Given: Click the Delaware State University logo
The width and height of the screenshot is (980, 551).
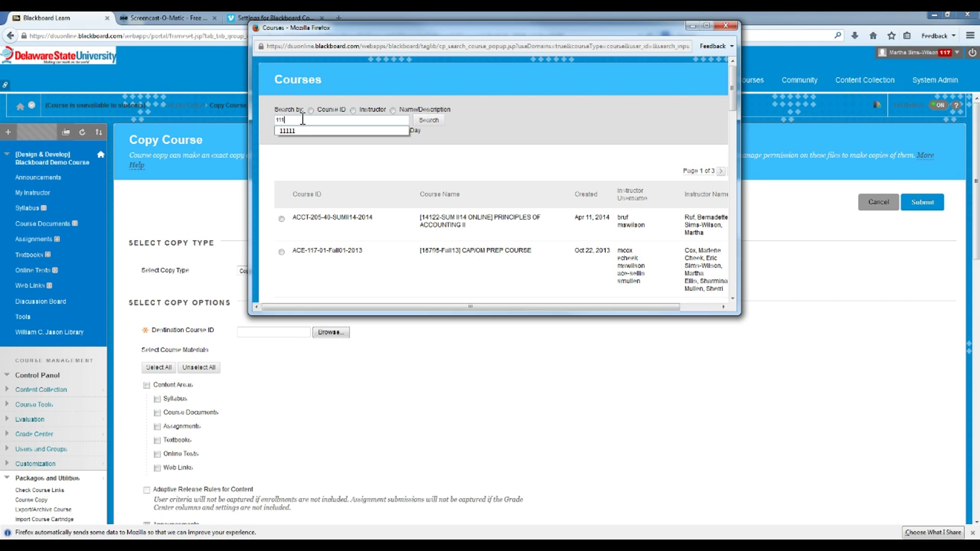Looking at the screenshot, I should tap(59, 56).
